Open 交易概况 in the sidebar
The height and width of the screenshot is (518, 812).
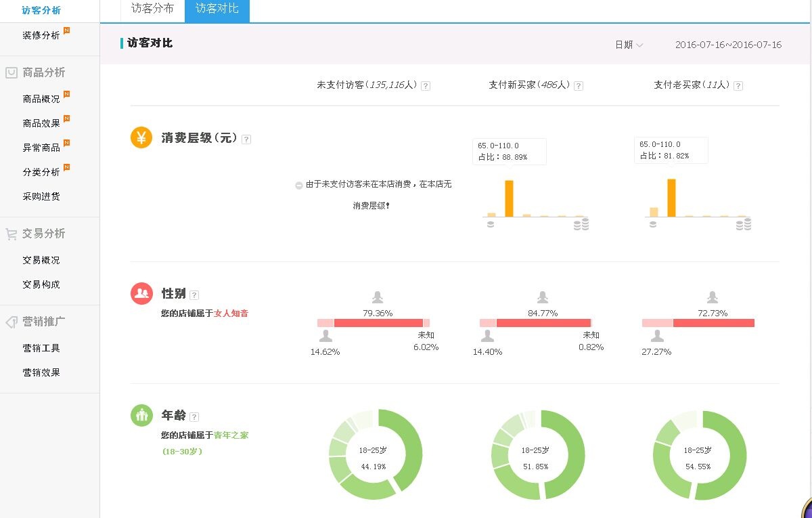point(41,260)
